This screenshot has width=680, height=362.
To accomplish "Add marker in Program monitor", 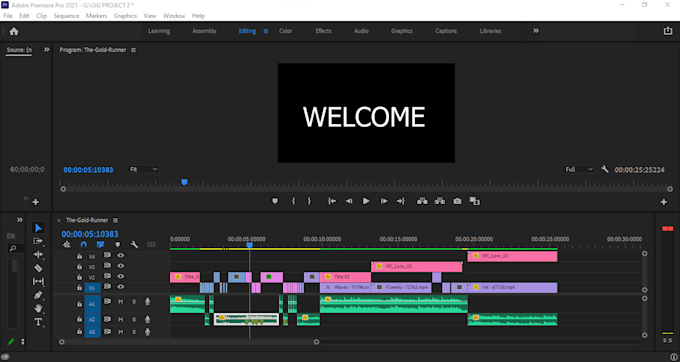I will click(275, 201).
